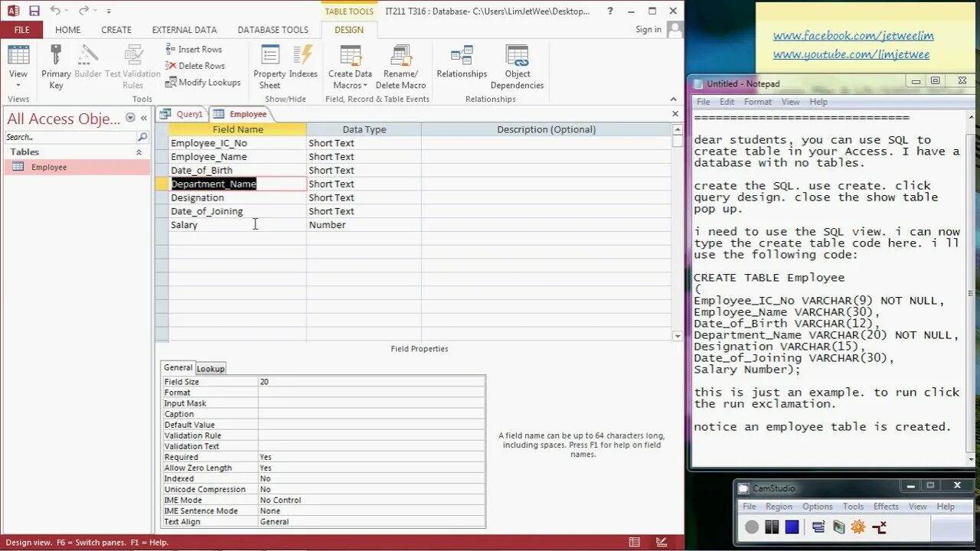Close the Employee document with the X
The height and width of the screenshot is (551, 980).
tap(675, 114)
